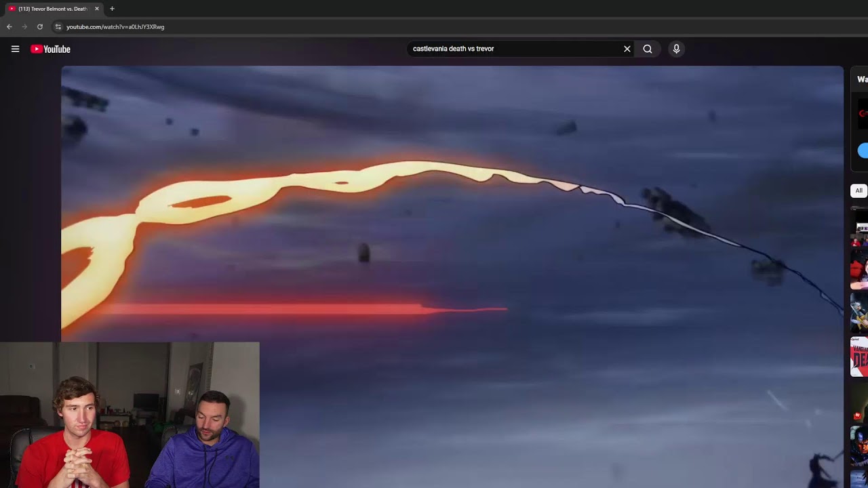
Task: Go to YouTube home via logo
Action: (50, 49)
